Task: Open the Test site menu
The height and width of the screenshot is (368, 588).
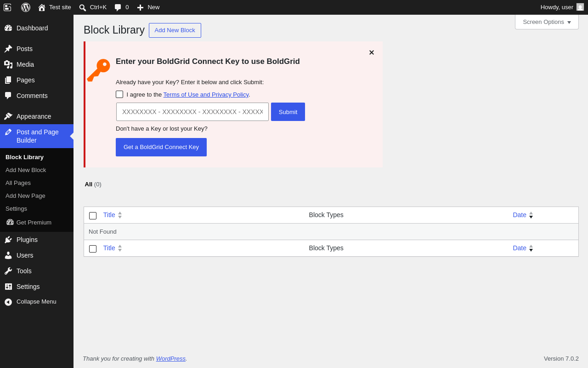Action: tap(55, 7)
